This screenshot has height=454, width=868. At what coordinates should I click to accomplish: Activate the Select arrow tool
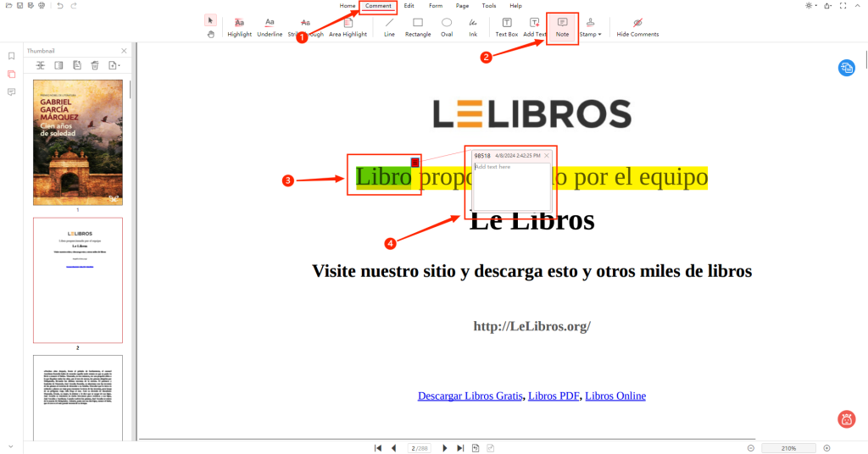(210, 20)
